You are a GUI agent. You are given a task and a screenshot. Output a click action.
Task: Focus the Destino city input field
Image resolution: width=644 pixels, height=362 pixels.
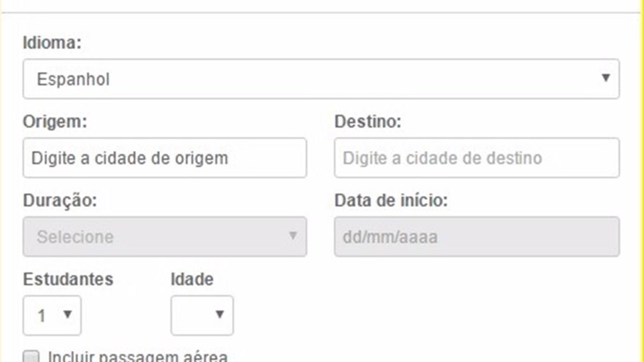coord(477,158)
